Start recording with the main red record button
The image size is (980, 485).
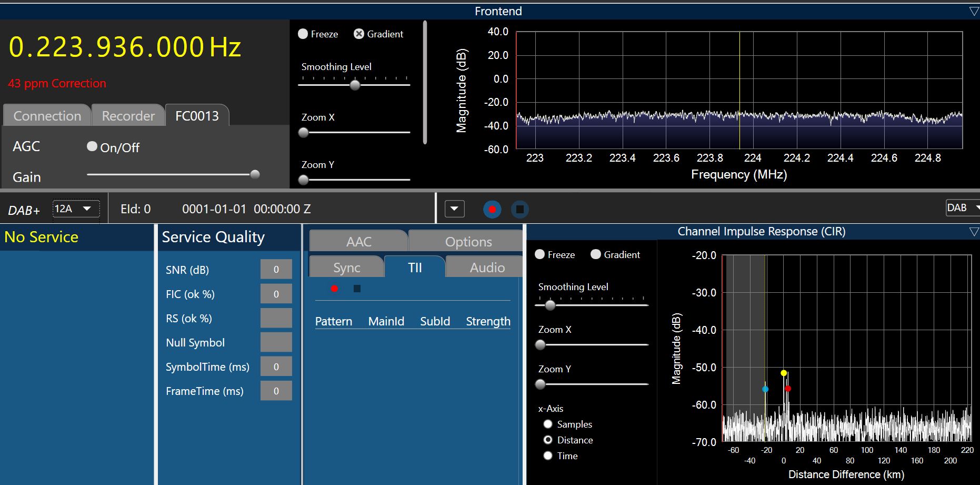[492, 210]
